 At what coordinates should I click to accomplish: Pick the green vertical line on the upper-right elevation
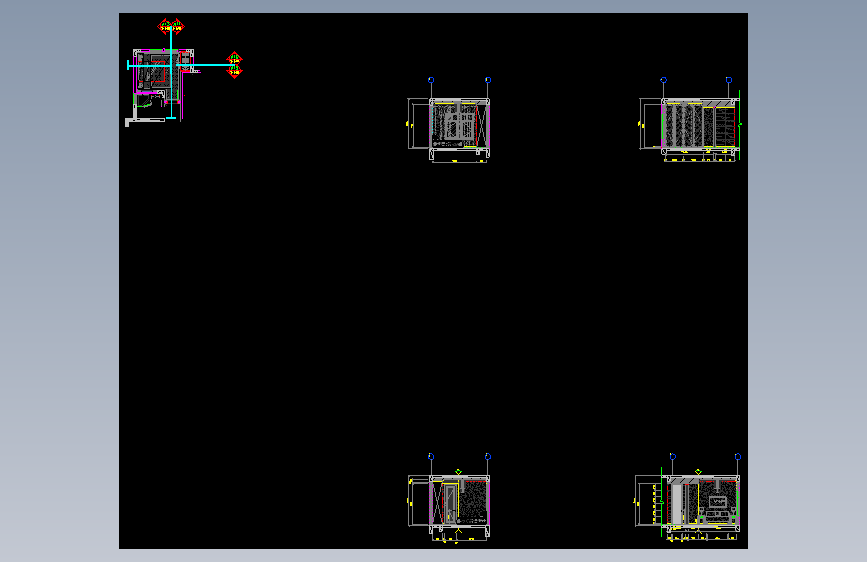point(739,125)
